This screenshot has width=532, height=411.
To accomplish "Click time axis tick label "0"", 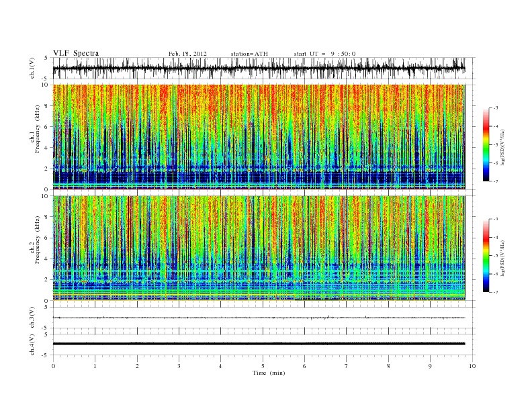I will tap(53, 366).
